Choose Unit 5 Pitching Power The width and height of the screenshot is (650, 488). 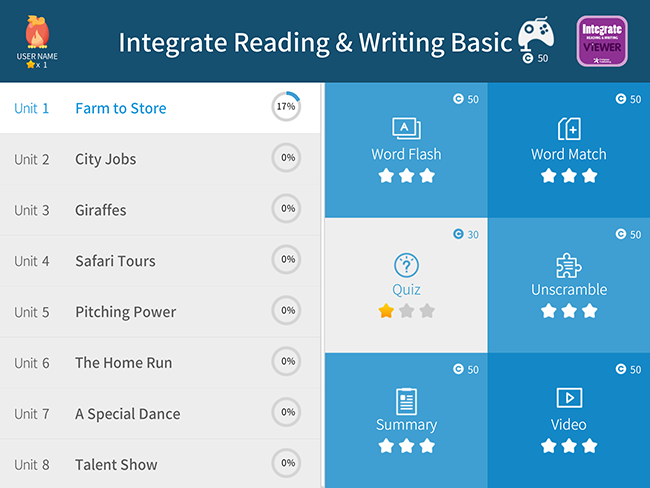pos(160,312)
